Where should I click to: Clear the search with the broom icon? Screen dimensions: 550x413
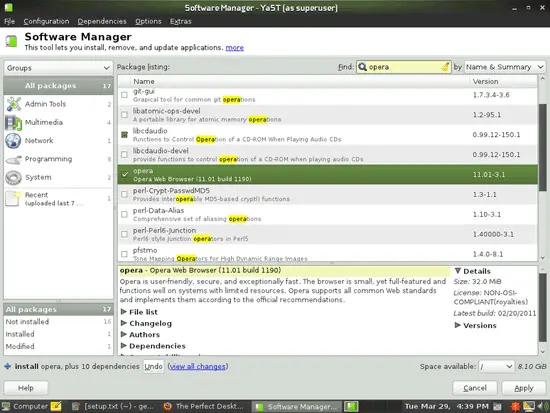(445, 67)
